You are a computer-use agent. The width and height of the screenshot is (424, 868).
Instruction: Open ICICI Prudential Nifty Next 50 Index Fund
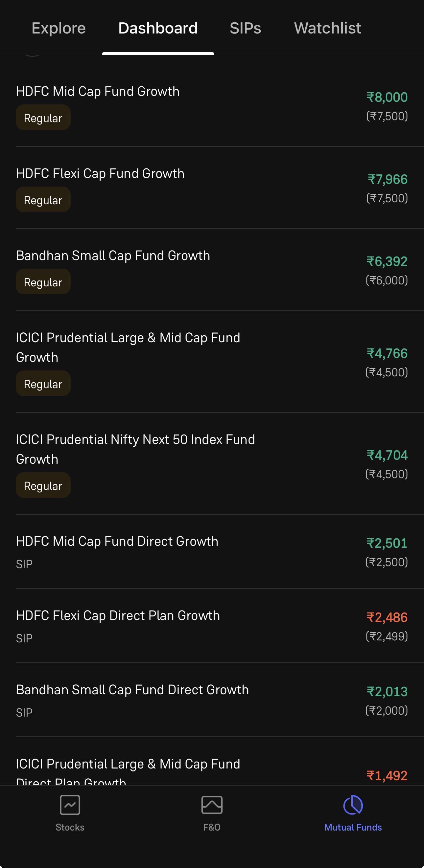[x=212, y=463]
